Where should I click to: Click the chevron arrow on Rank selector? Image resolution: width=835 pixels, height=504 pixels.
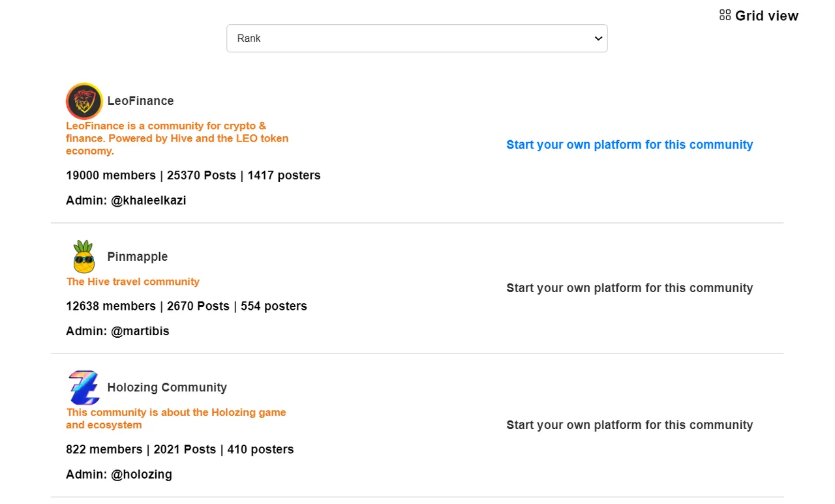[x=598, y=38]
